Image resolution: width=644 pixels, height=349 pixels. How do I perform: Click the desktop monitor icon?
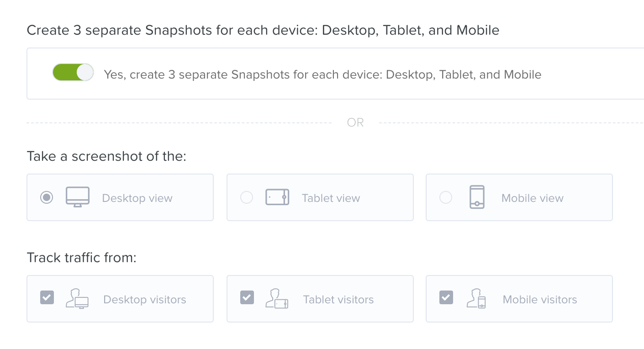pyautogui.click(x=78, y=197)
